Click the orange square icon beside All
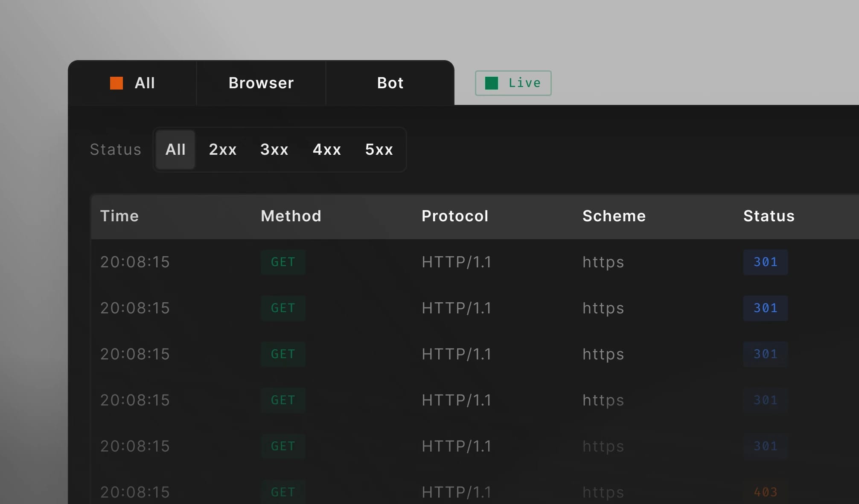This screenshot has width=859, height=504. [116, 83]
